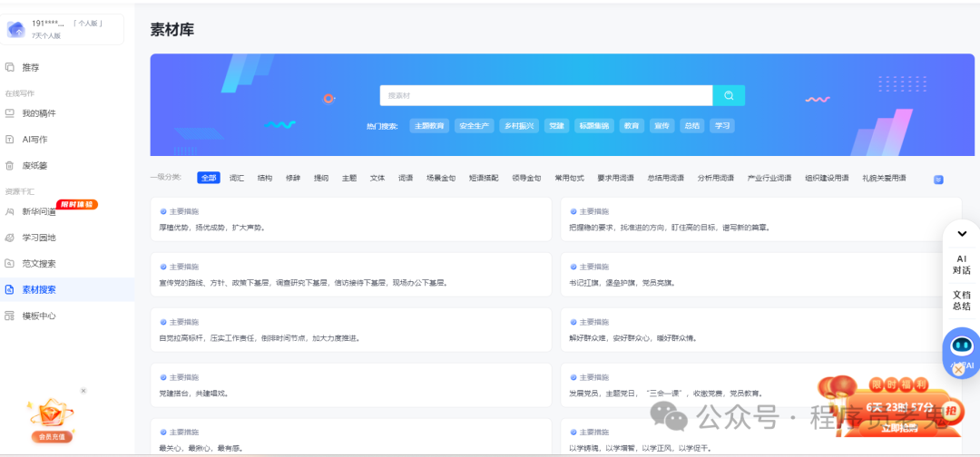The height and width of the screenshot is (457, 980).
Task: Click the 个人版 account label
Action: pos(88,24)
